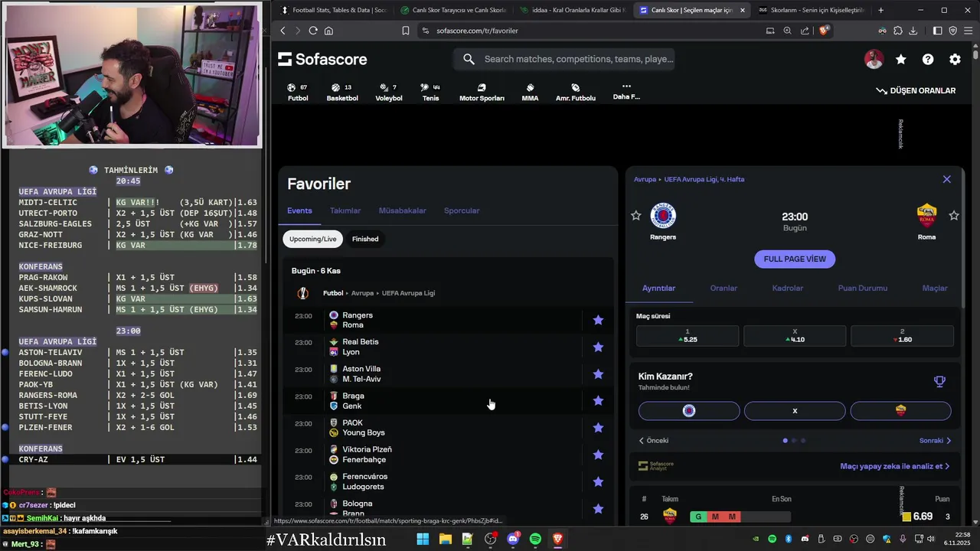
Task: Vote Rangers to win
Action: click(689, 411)
